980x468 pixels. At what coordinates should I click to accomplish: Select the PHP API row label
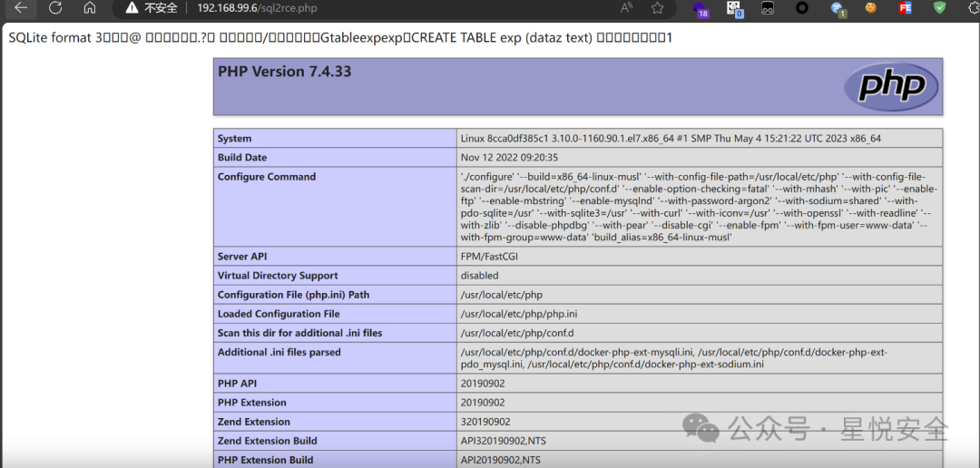coord(237,383)
